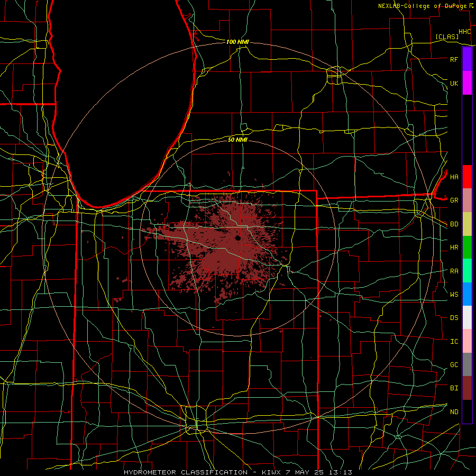Click the [CLAS] label
Screen dimensions: 476x476
pos(447,36)
